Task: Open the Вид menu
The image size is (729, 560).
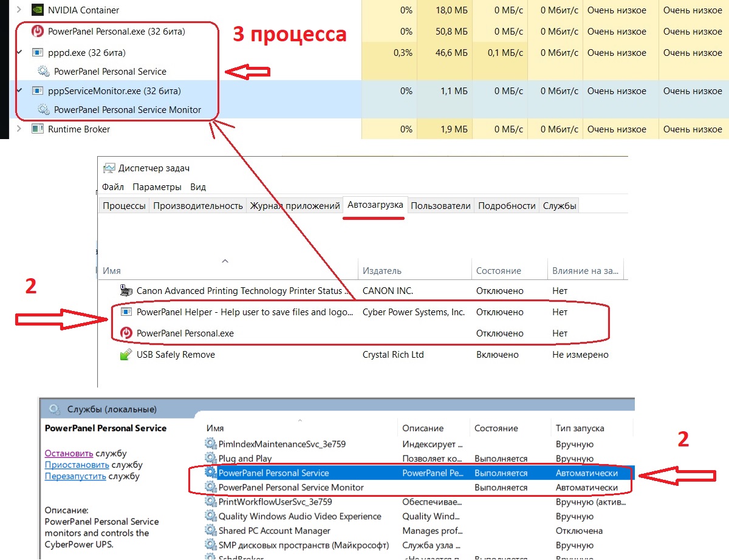Action: click(x=198, y=187)
